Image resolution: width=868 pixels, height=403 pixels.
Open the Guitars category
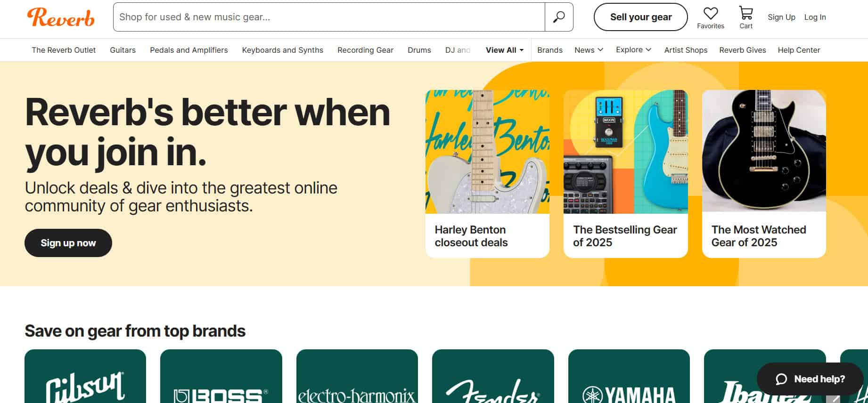pyautogui.click(x=123, y=50)
